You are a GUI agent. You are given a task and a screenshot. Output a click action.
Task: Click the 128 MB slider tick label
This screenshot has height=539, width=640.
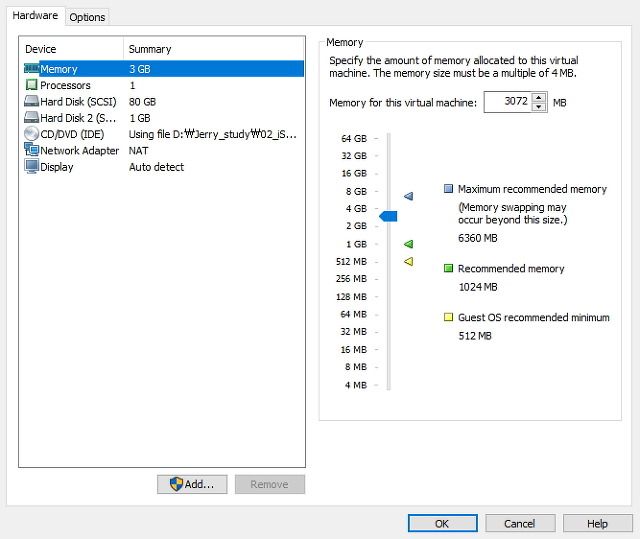point(351,296)
